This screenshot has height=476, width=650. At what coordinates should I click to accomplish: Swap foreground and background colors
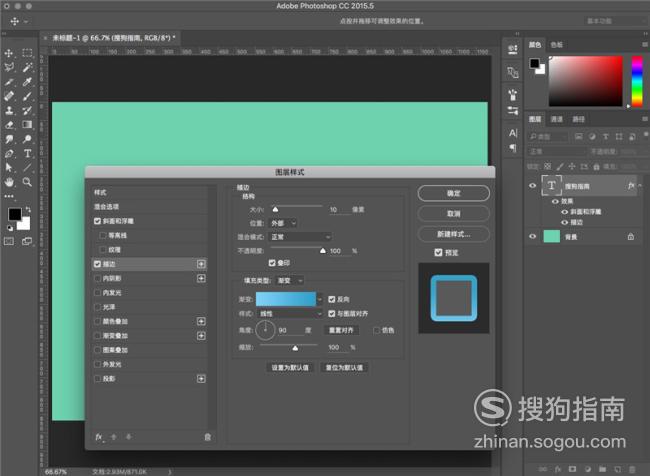[28, 209]
